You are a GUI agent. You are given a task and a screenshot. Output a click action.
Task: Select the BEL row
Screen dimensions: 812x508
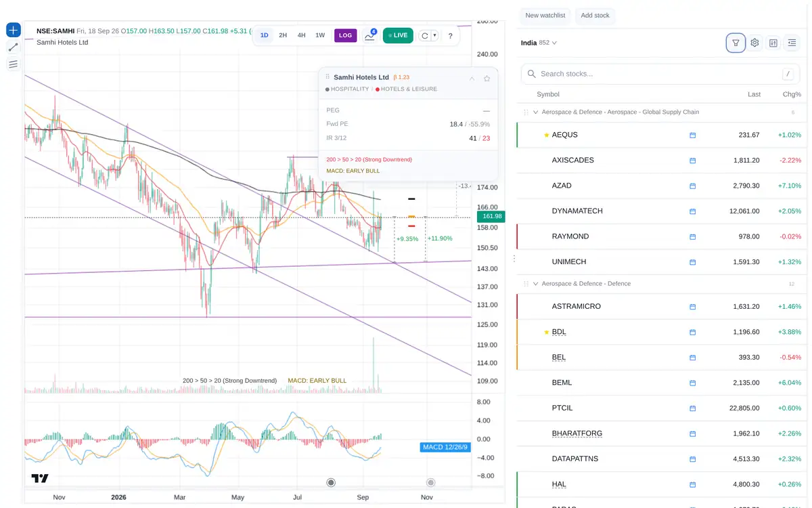(x=662, y=358)
